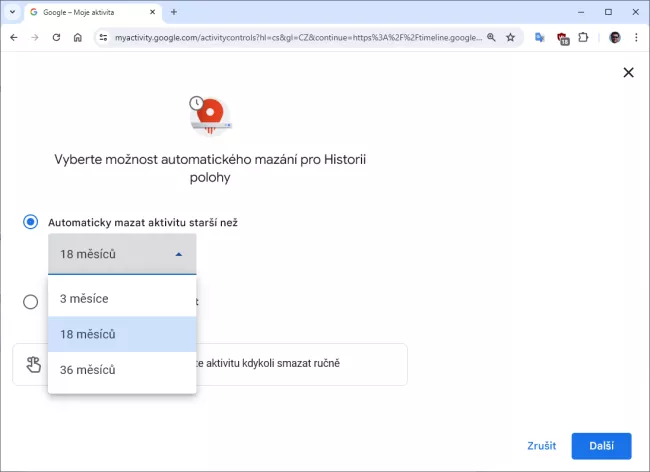
Task: Open the browser home page
Action: (78, 37)
